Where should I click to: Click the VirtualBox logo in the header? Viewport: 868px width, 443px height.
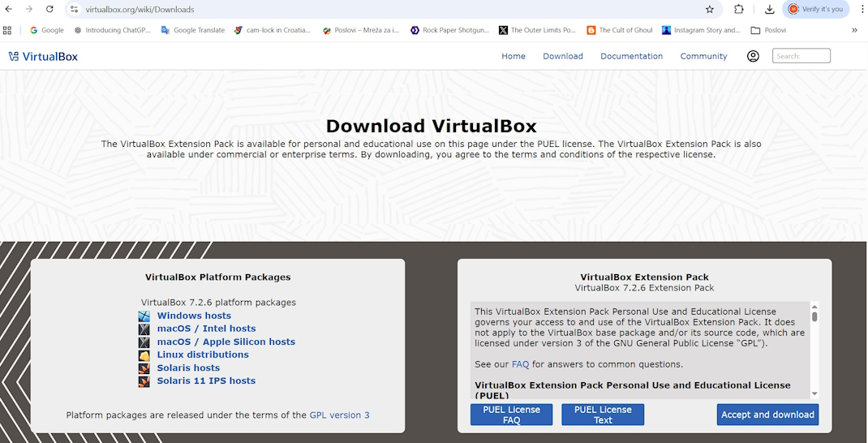(x=43, y=56)
